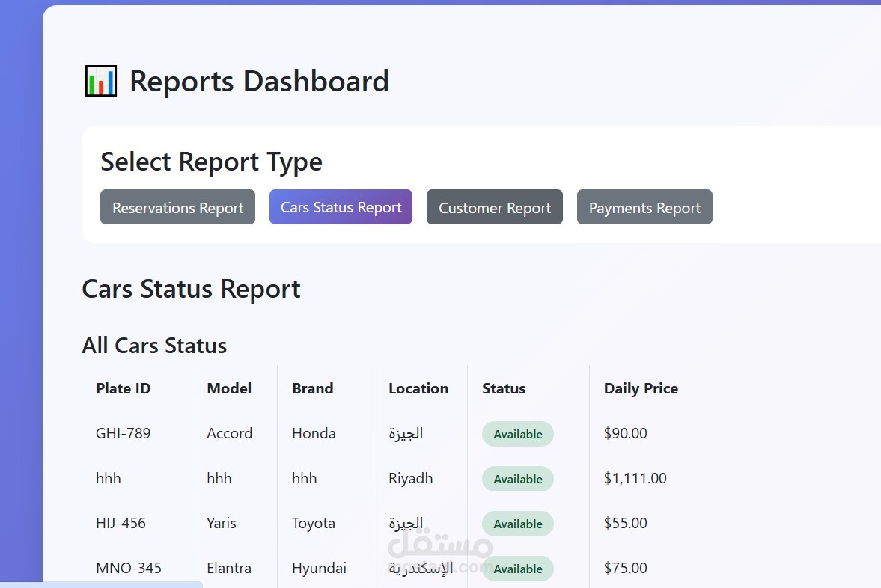Click the Hyundai brand cell
The width and height of the screenshot is (881, 588).
click(x=319, y=568)
